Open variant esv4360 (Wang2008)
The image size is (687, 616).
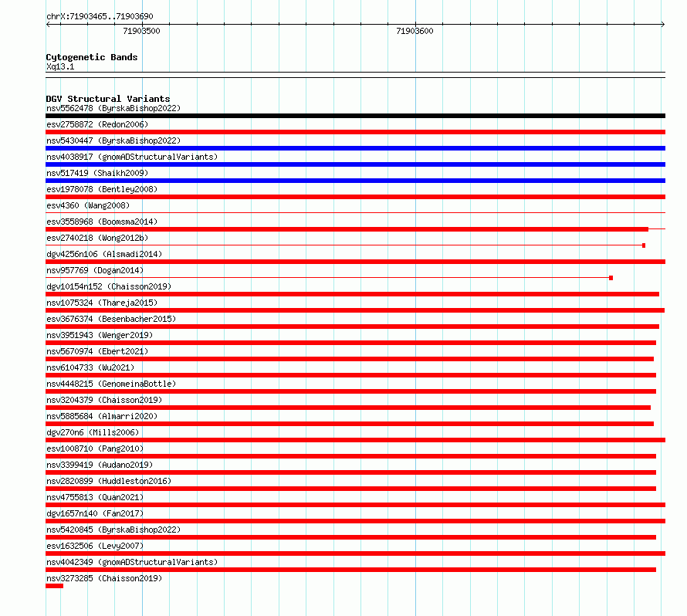coord(88,205)
